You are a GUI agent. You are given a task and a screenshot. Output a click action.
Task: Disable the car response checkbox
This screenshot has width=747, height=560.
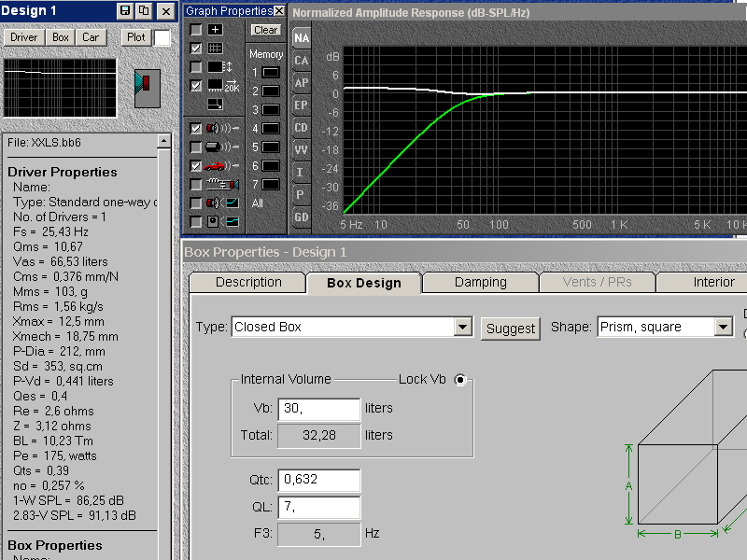pos(196,165)
